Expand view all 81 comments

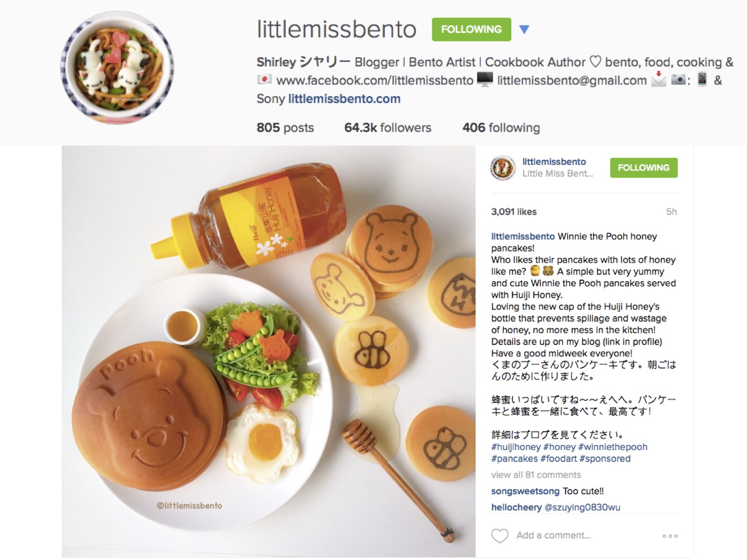point(536,475)
